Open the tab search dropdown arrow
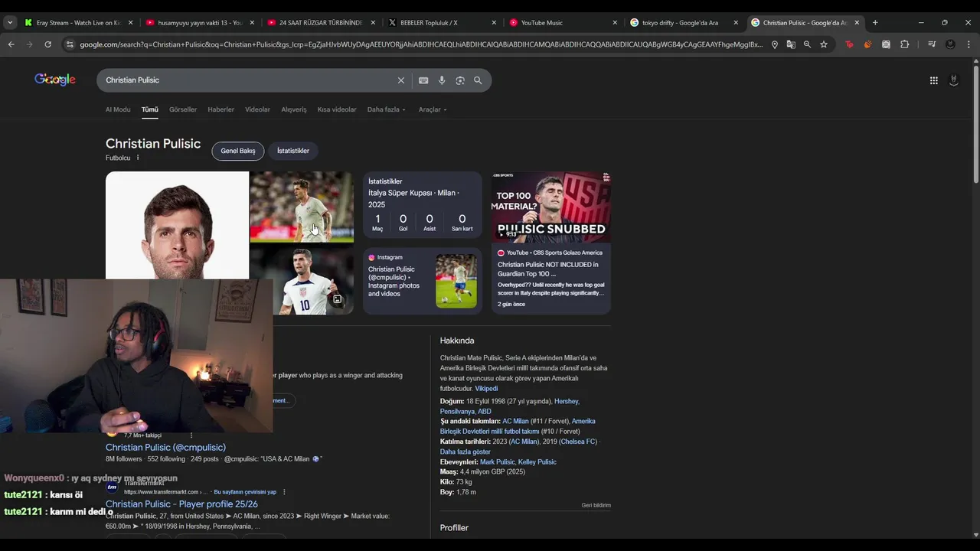The image size is (980, 551). (x=10, y=22)
